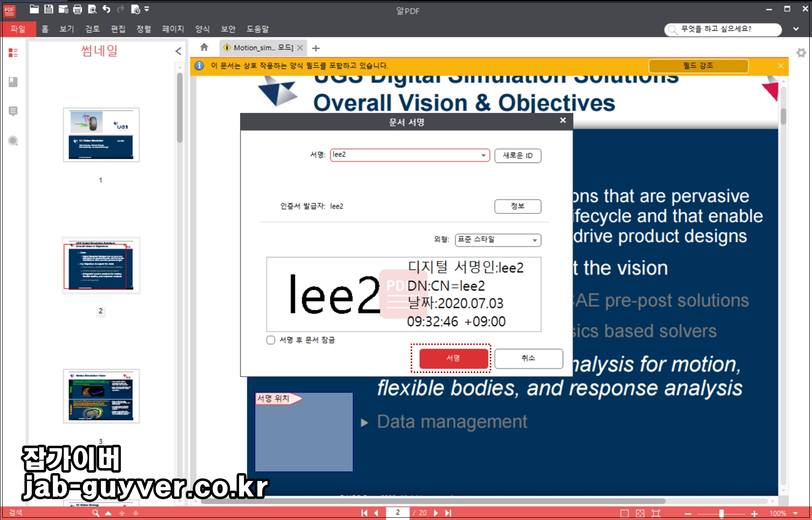Open the bookmarks panel icon

(13, 82)
